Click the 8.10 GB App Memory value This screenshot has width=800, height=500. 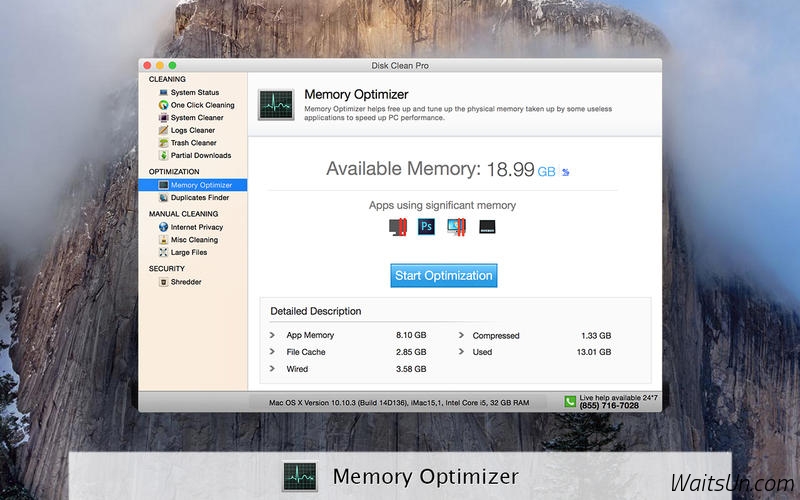(411, 335)
